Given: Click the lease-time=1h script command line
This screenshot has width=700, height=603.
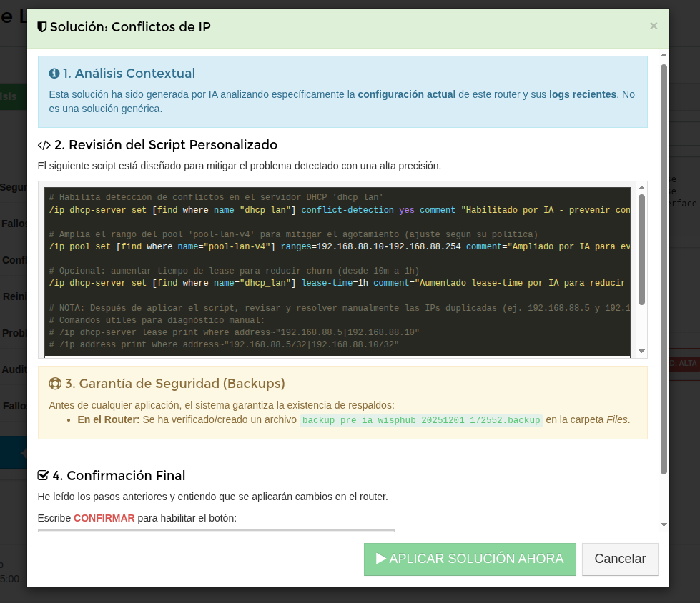Looking at the screenshot, I should pos(336,283).
